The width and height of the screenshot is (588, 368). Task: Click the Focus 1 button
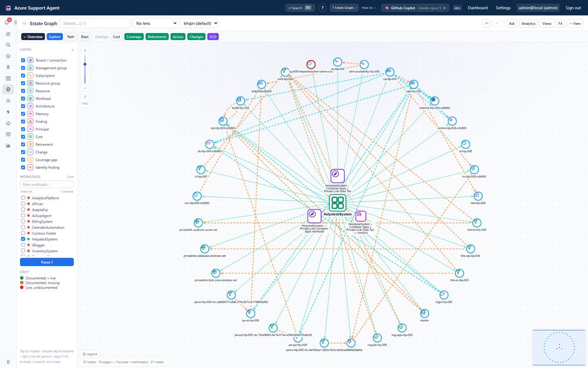[47, 262]
